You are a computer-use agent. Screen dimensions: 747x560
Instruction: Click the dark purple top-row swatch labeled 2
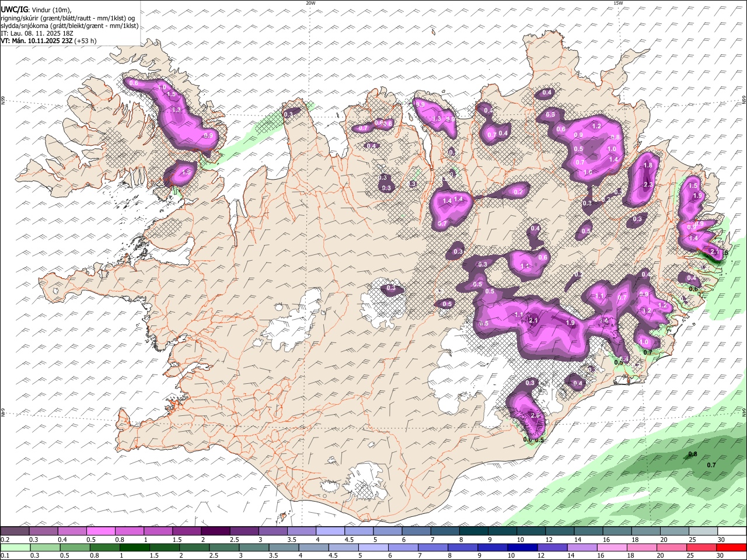(215, 531)
